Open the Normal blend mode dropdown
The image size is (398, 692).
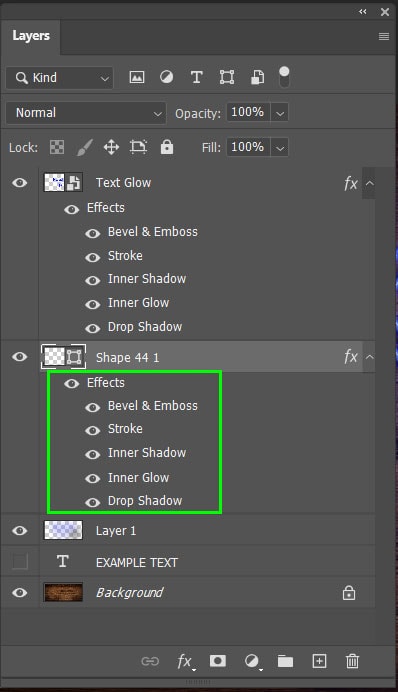(86, 113)
